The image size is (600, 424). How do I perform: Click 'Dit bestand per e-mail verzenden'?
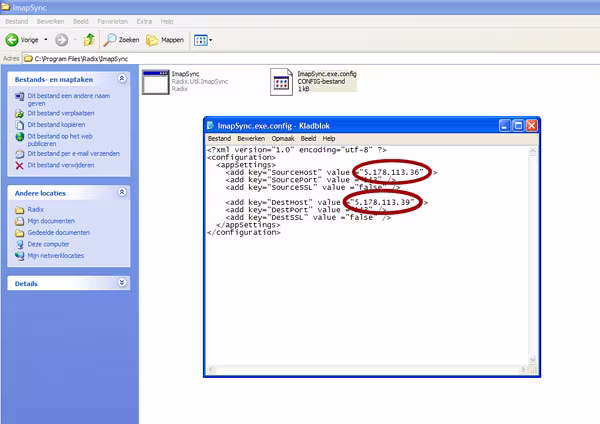73,153
